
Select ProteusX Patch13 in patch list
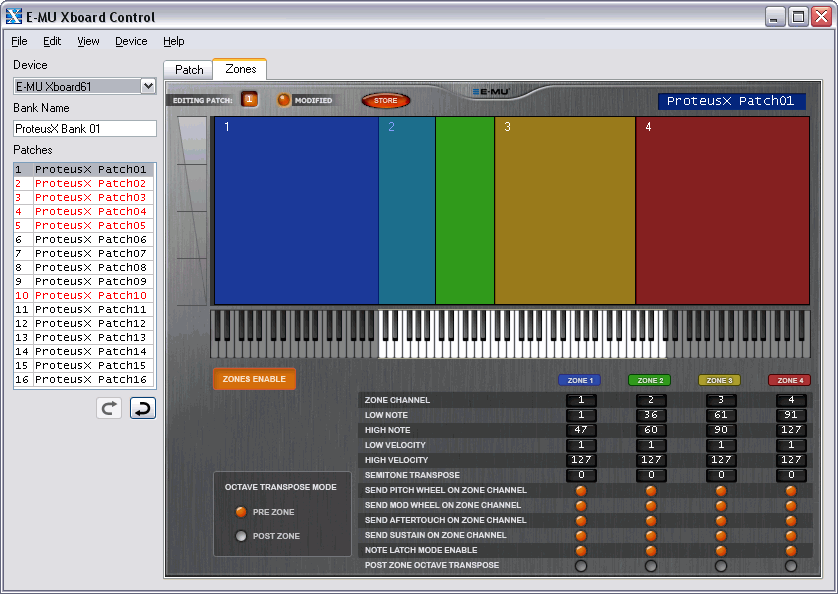84,337
